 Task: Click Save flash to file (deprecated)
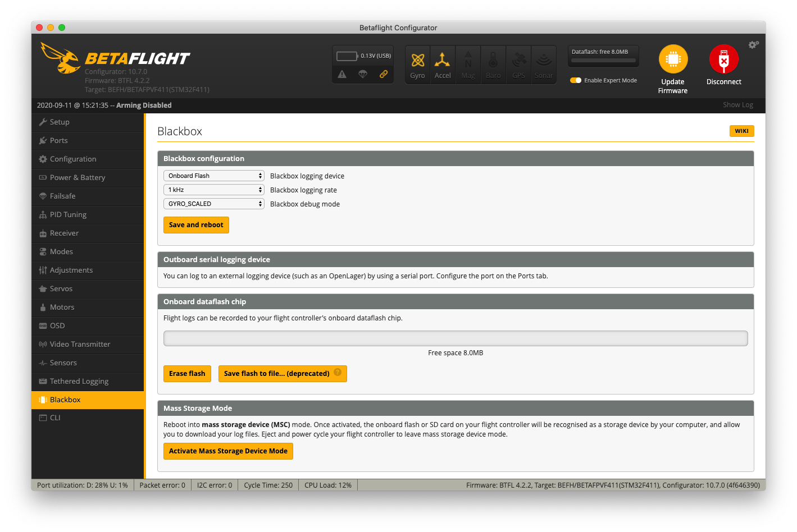[283, 374]
